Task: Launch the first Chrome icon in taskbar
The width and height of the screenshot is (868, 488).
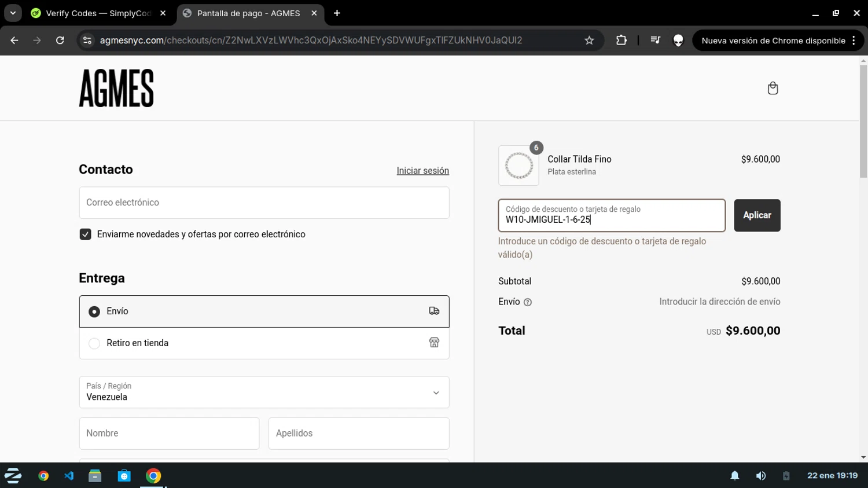Action: 43,476
